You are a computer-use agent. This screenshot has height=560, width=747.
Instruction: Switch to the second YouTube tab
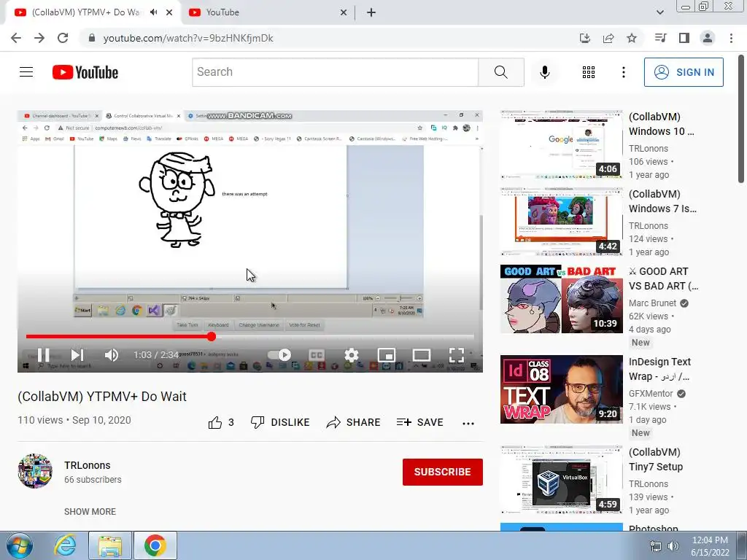click(x=268, y=12)
